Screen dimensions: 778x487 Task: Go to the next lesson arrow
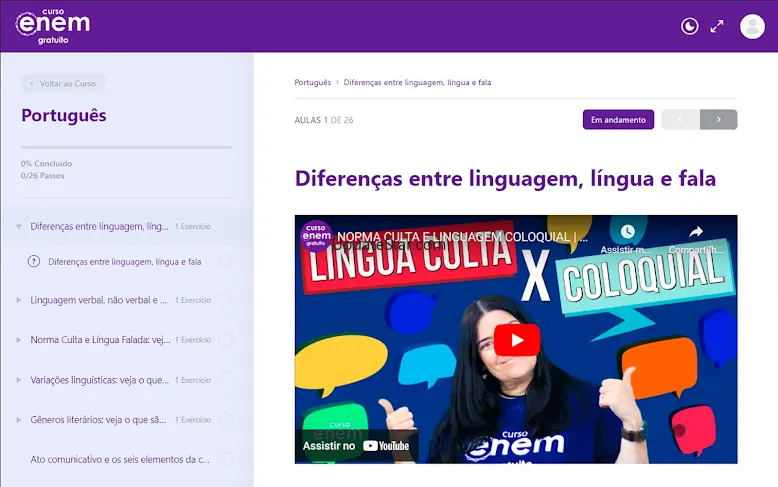(x=718, y=120)
